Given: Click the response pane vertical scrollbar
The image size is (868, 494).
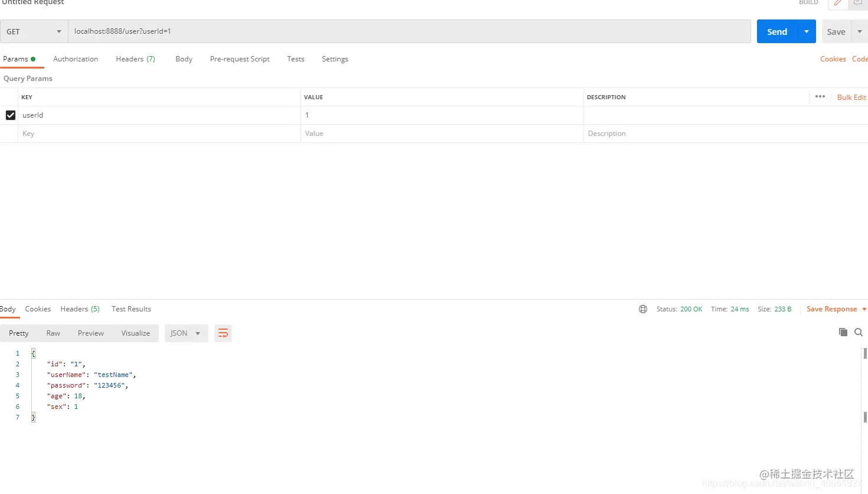Looking at the screenshot, I should coord(865,385).
